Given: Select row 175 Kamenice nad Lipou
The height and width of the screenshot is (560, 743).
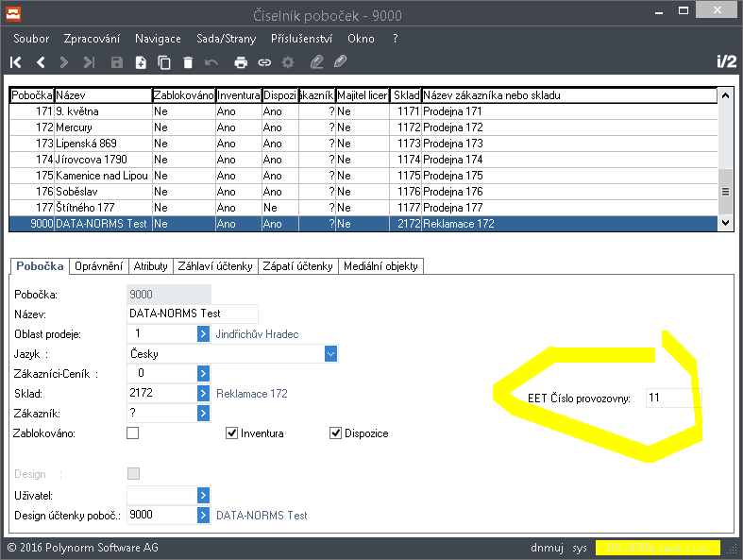Looking at the screenshot, I should click(x=363, y=176).
